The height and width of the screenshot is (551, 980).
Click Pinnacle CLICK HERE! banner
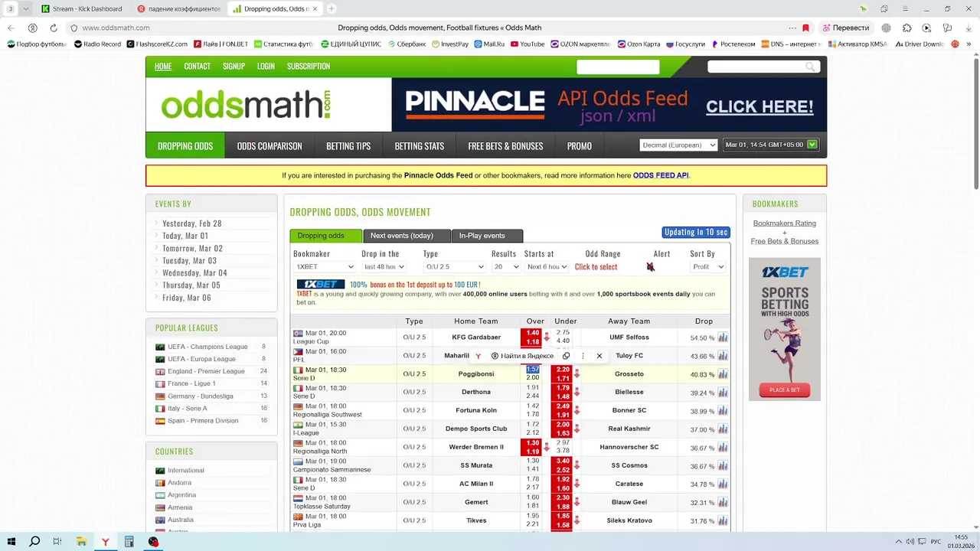point(759,106)
